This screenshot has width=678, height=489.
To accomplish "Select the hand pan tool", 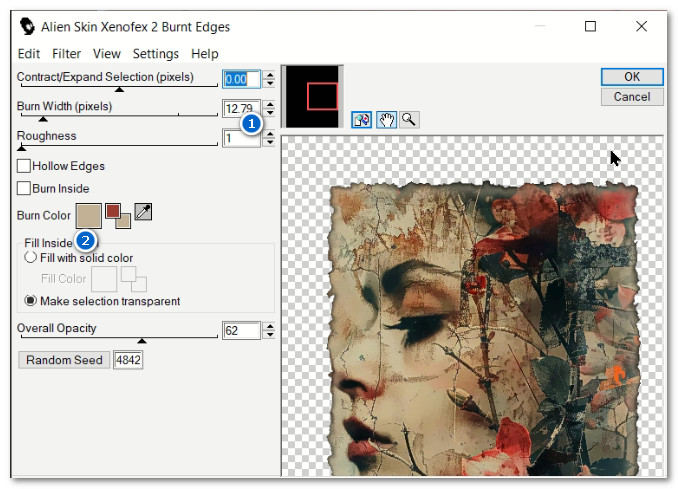I will [386, 120].
